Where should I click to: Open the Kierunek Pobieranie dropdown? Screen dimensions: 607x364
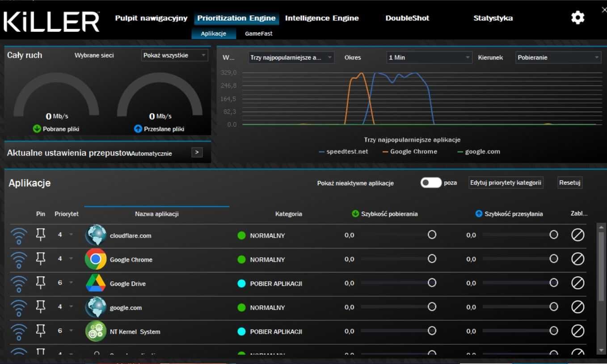coord(558,58)
